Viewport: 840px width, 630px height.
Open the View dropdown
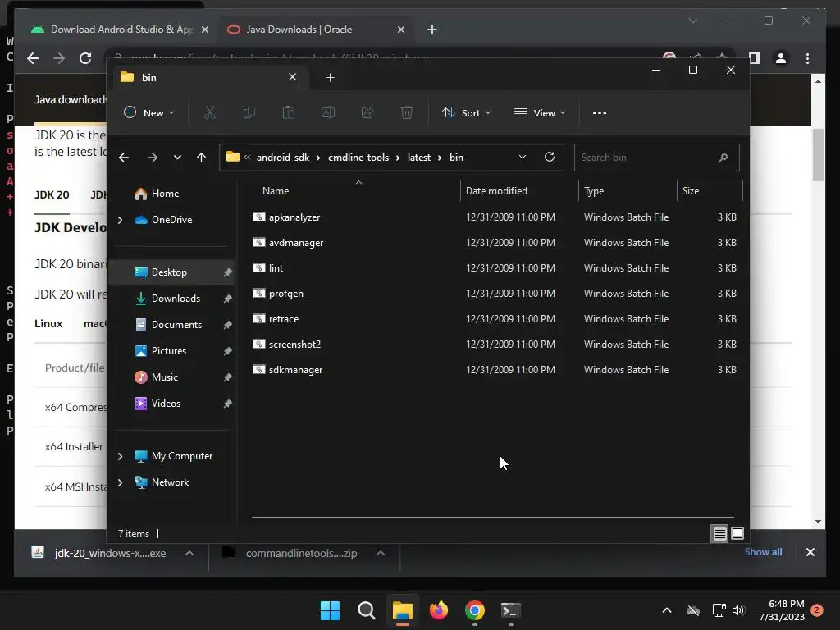(x=540, y=113)
